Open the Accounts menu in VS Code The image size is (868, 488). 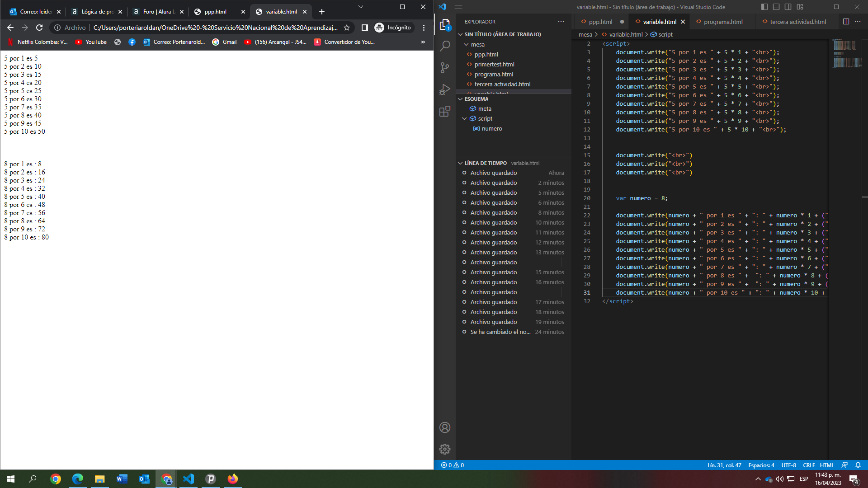(x=445, y=427)
